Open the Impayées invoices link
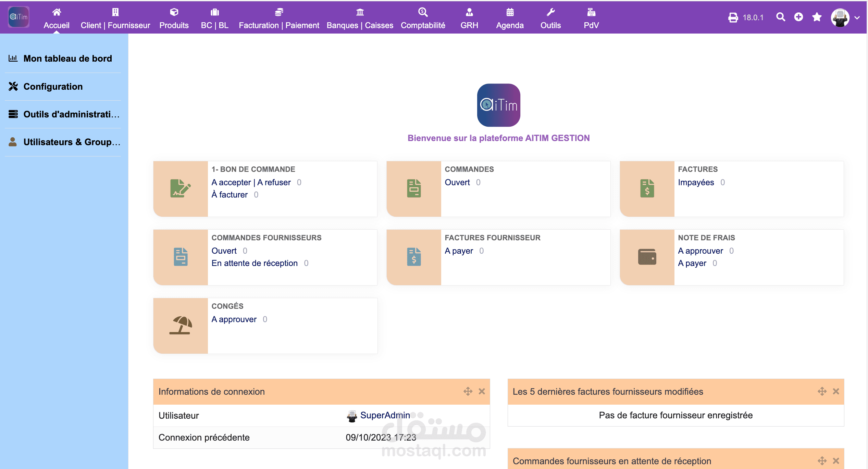The image size is (868, 469). click(x=696, y=182)
